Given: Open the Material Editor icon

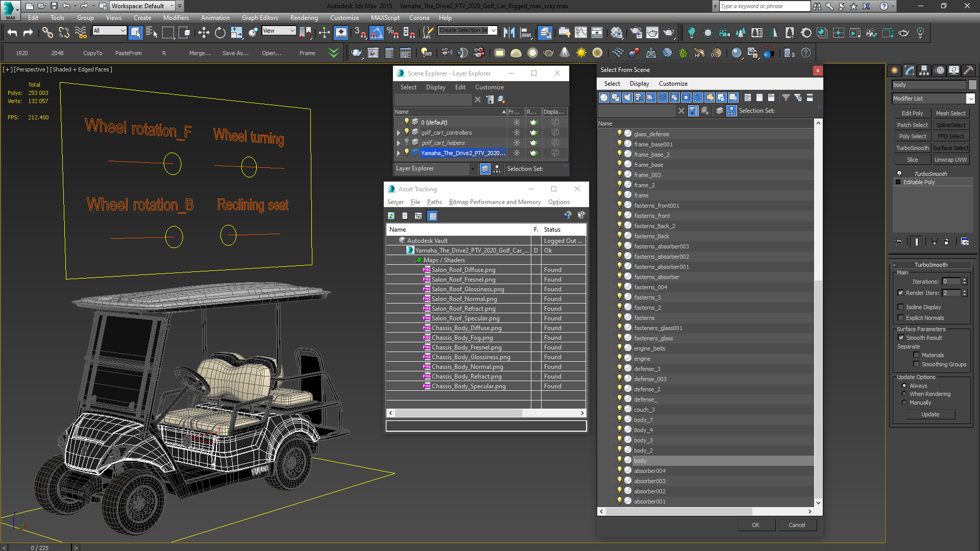Looking at the screenshot, I should point(616,33).
